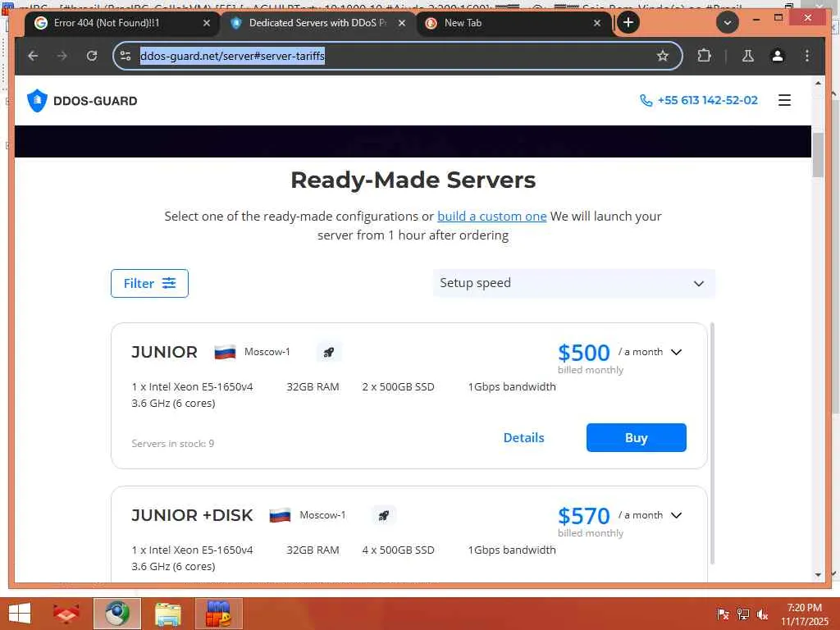Open the taskbar clock showing 7:20 PM
The image size is (840, 630).
pos(804,614)
